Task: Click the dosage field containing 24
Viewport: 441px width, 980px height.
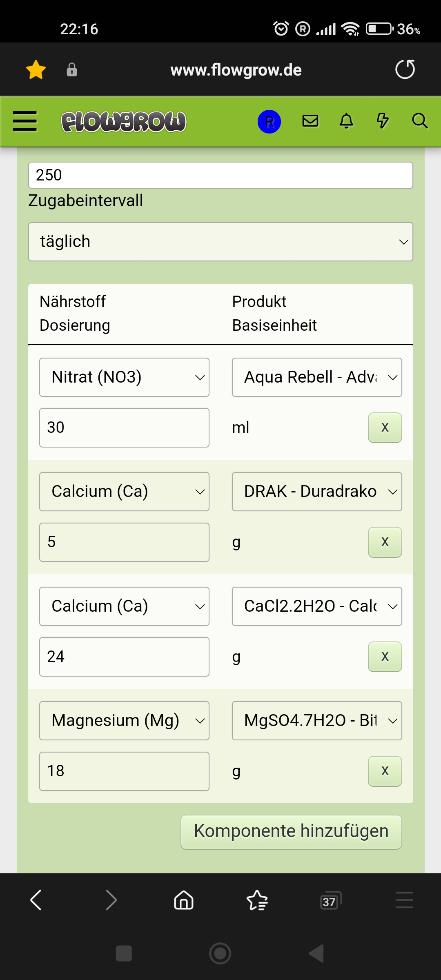Action: (x=124, y=657)
